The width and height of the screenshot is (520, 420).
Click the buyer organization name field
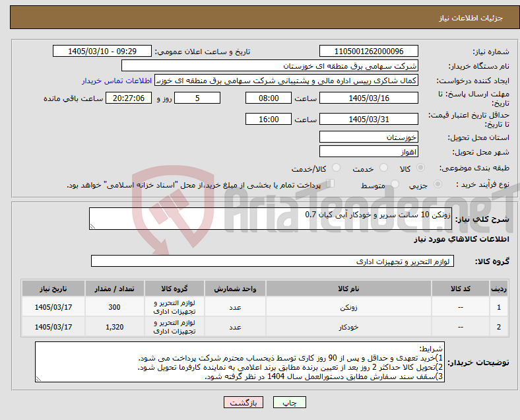[x=270, y=65]
